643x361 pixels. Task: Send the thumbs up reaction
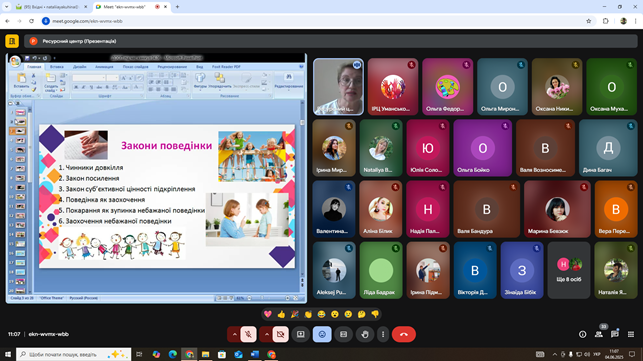(x=281, y=314)
